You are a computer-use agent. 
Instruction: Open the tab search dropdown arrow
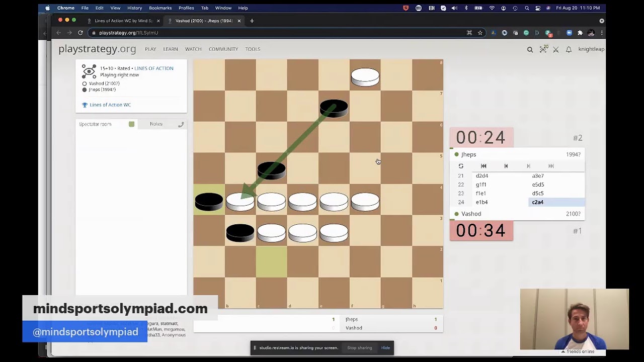click(602, 21)
